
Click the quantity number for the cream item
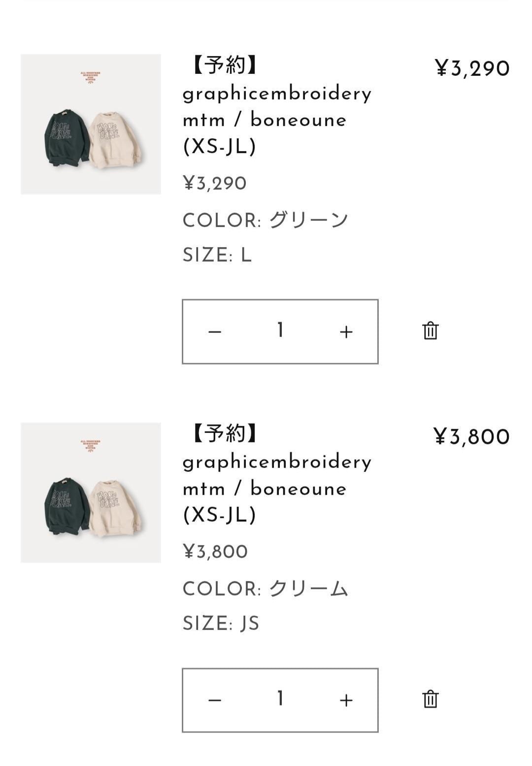[x=280, y=699]
